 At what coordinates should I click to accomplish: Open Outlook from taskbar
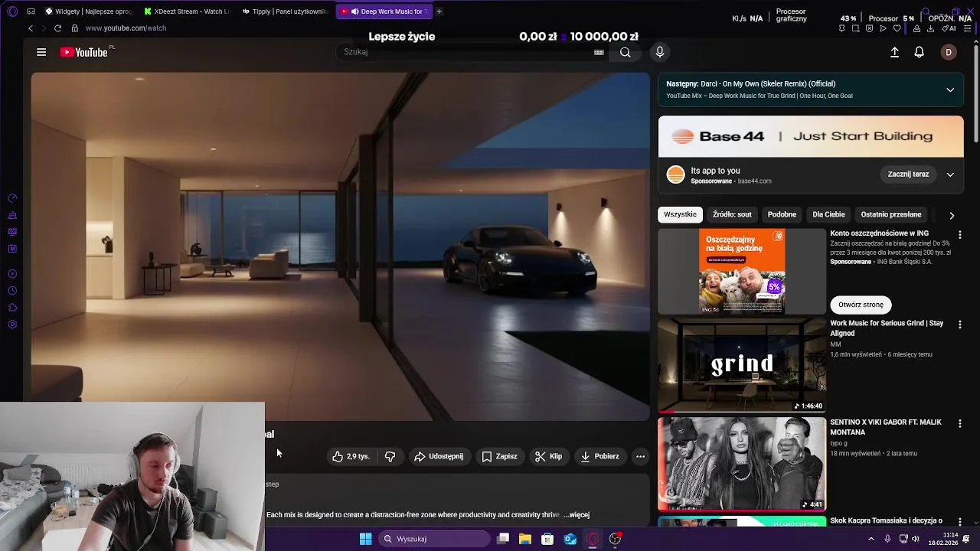click(x=570, y=539)
